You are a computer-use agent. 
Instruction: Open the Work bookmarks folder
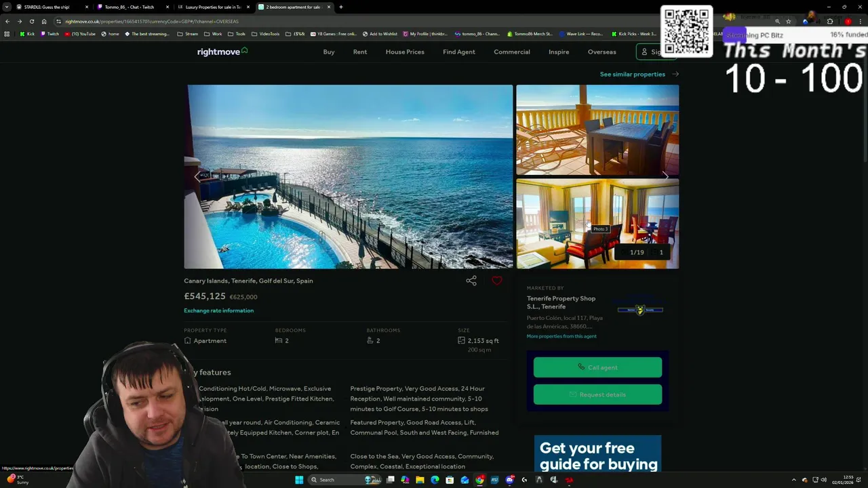pyautogui.click(x=214, y=34)
